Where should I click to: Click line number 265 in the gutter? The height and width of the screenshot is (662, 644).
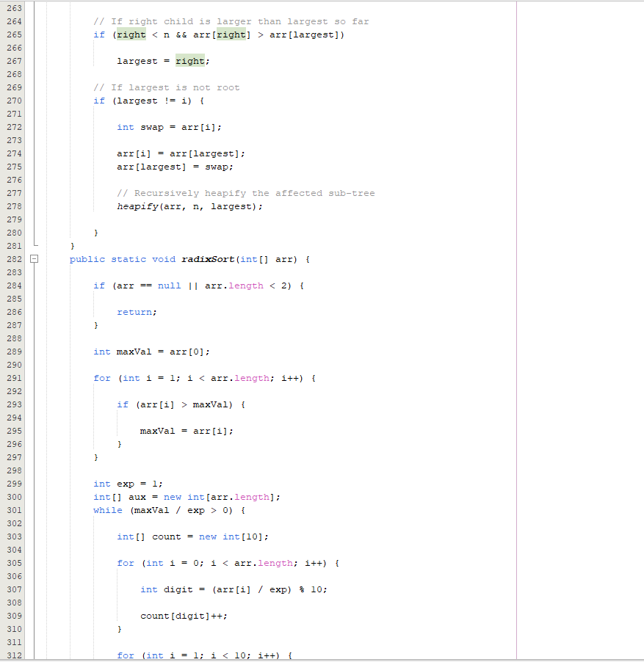coord(13,34)
